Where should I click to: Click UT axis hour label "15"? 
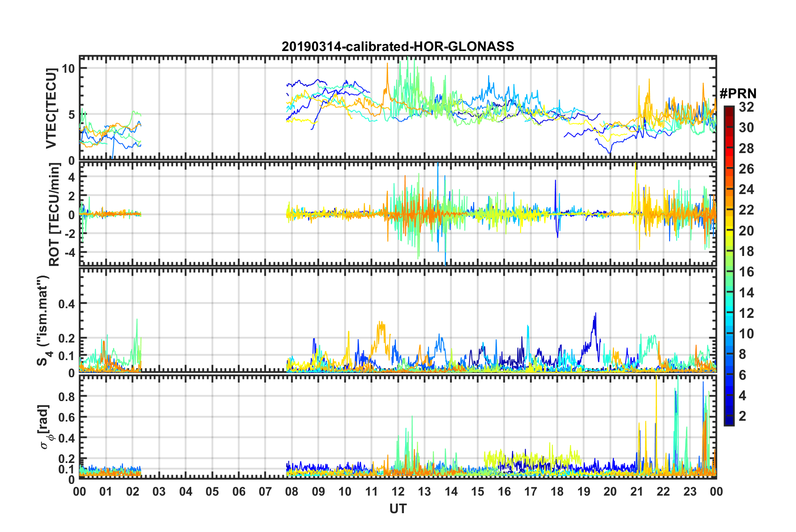point(478,491)
